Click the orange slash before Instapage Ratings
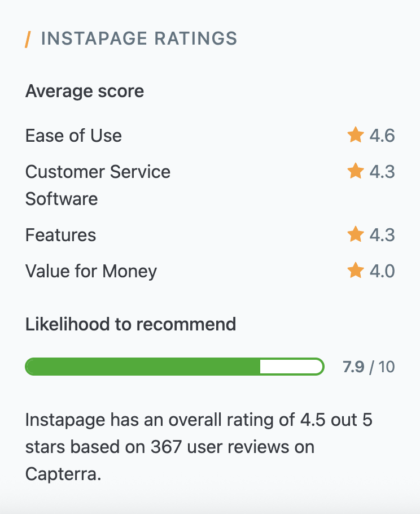The height and width of the screenshot is (514, 420). [x=28, y=40]
